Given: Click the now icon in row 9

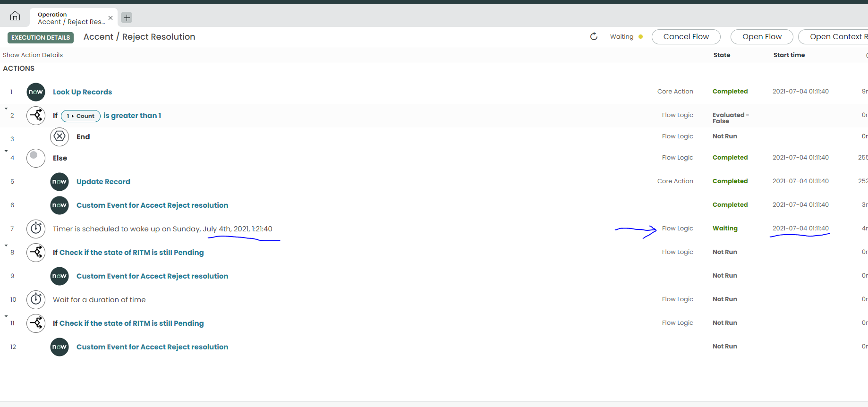Looking at the screenshot, I should coord(60,276).
